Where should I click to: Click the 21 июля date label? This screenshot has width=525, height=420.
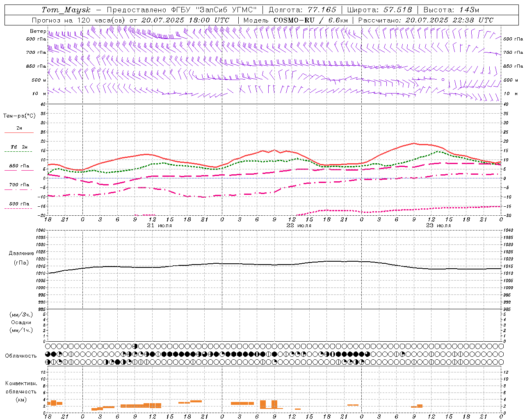(x=159, y=226)
